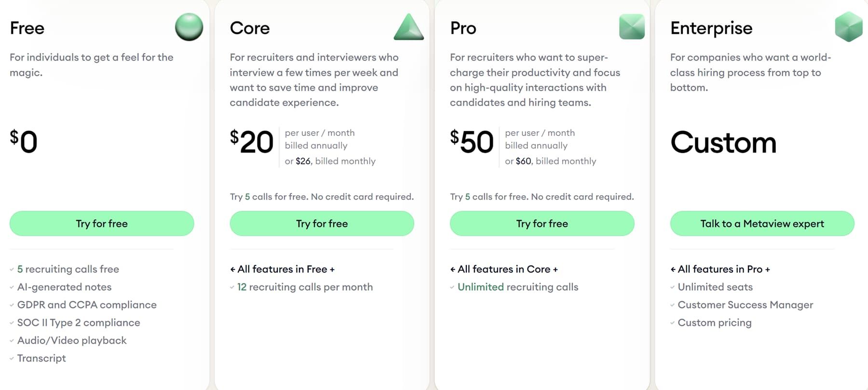Check the '5 recruiting calls free' checkmark

[12, 269]
